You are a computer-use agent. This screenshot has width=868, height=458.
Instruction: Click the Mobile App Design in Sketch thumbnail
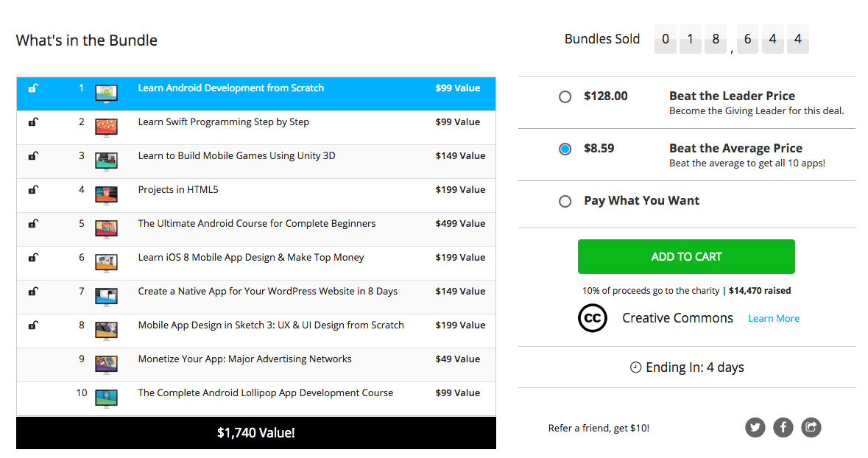[x=106, y=329]
